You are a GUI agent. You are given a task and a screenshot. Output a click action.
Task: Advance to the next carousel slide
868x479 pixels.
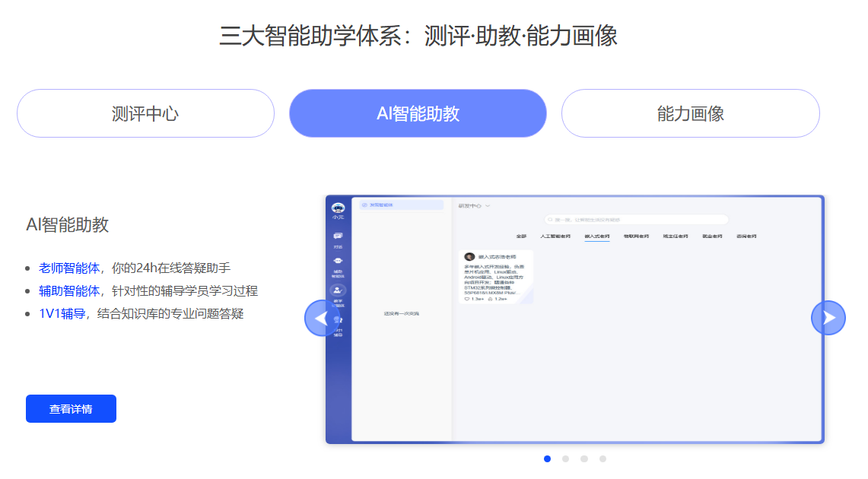(x=828, y=318)
